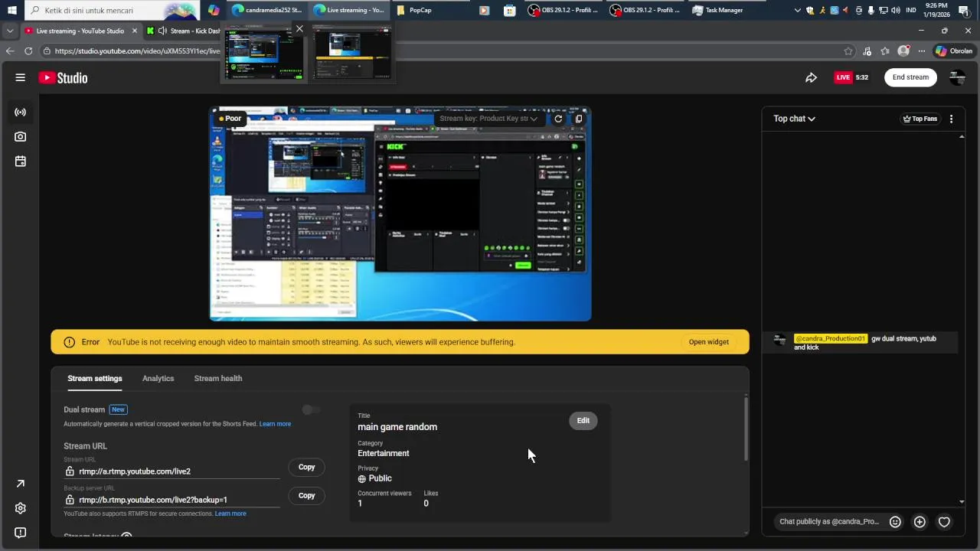Click browser back arrow
Viewport: 980px width, 551px height.
(10, 51)
